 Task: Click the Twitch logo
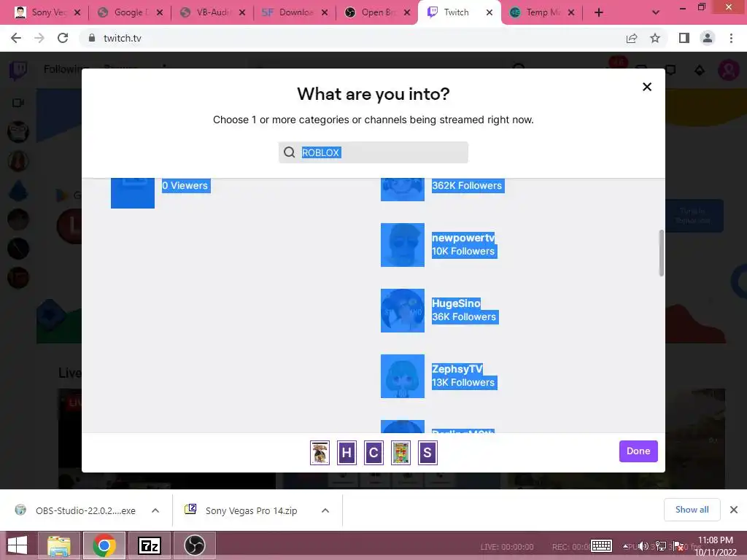click(18, 70)
